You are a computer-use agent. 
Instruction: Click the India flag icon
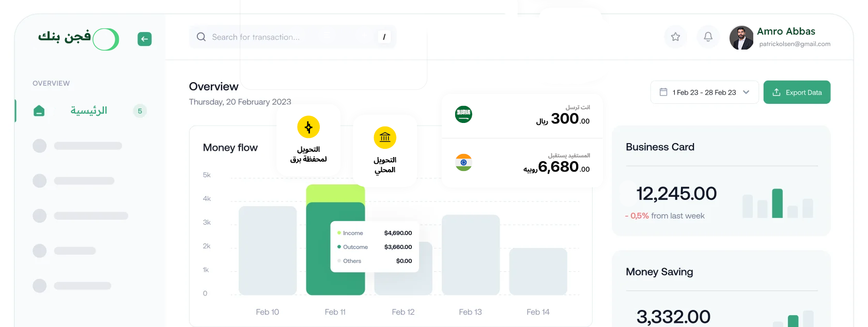(x=463, y=162)
